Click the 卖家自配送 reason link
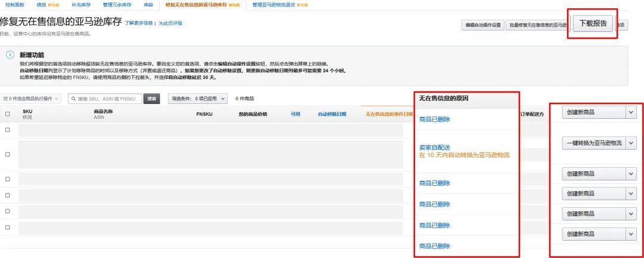This screenshot has width=644, height=258. tap(435, 148)
